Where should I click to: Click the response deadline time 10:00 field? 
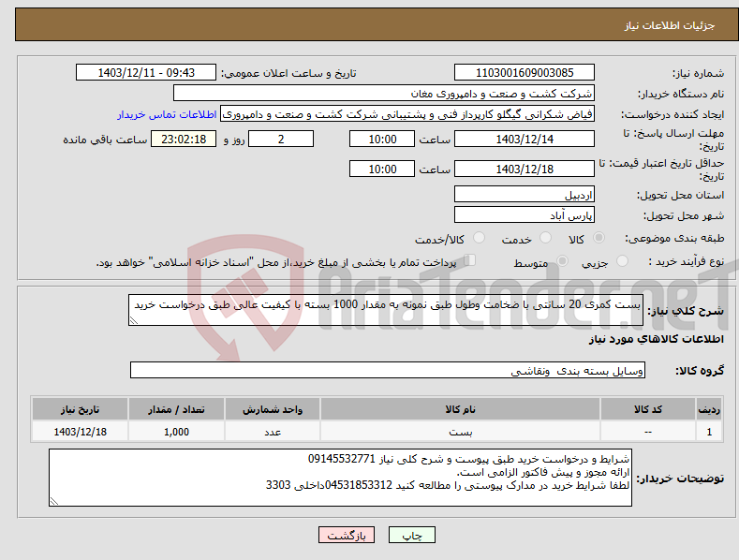click(382, 139)
